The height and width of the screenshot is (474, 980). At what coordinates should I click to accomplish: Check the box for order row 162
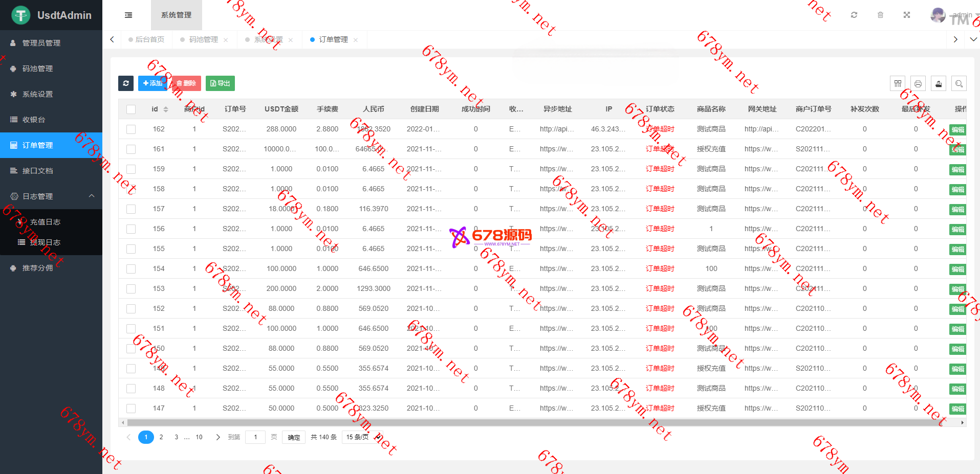[x=131, y=129]
